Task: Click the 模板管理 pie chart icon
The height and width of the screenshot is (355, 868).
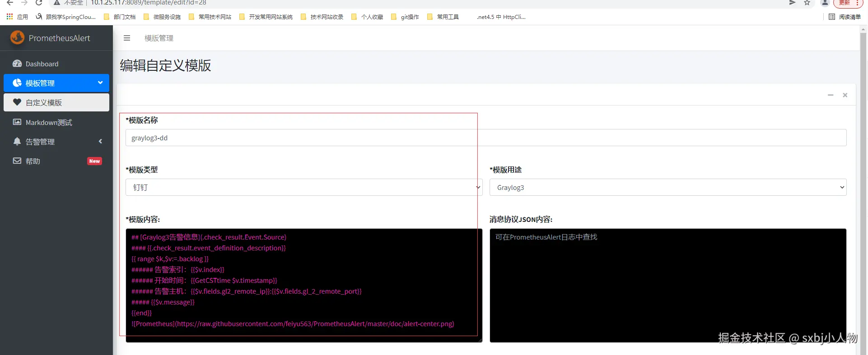Action: coord(17,83)
